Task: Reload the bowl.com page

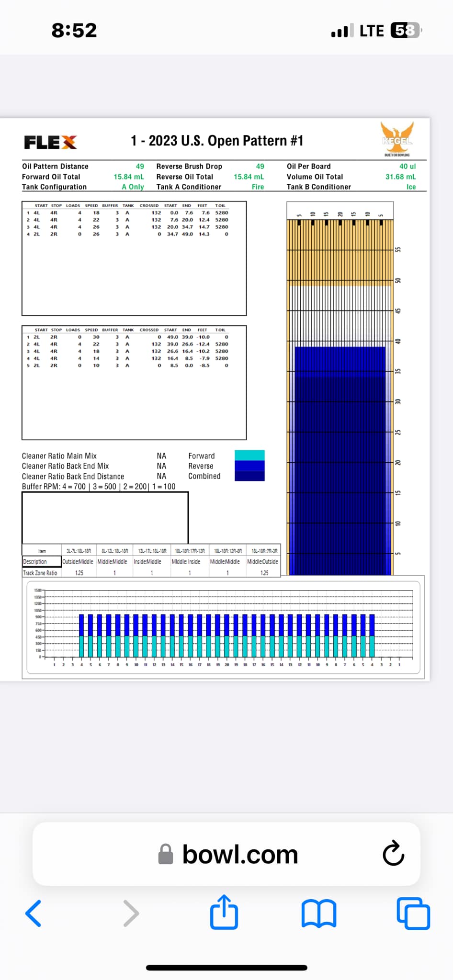Action: [x=393, y=854]
